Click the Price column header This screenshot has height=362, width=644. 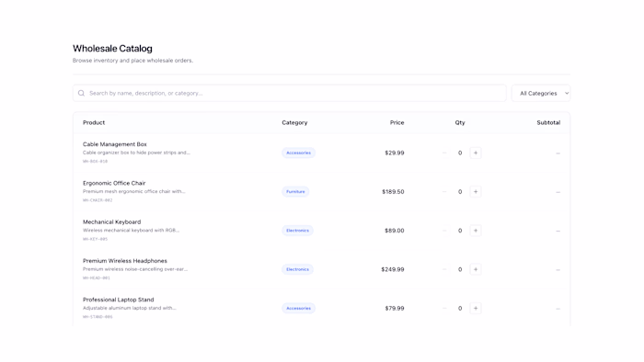(x=397, y=122)
